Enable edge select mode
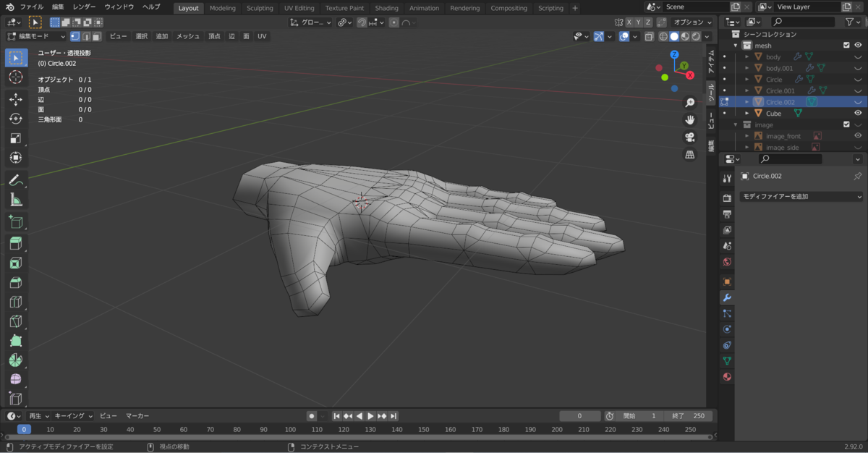 pyautogui.click(x=85, y=36)
